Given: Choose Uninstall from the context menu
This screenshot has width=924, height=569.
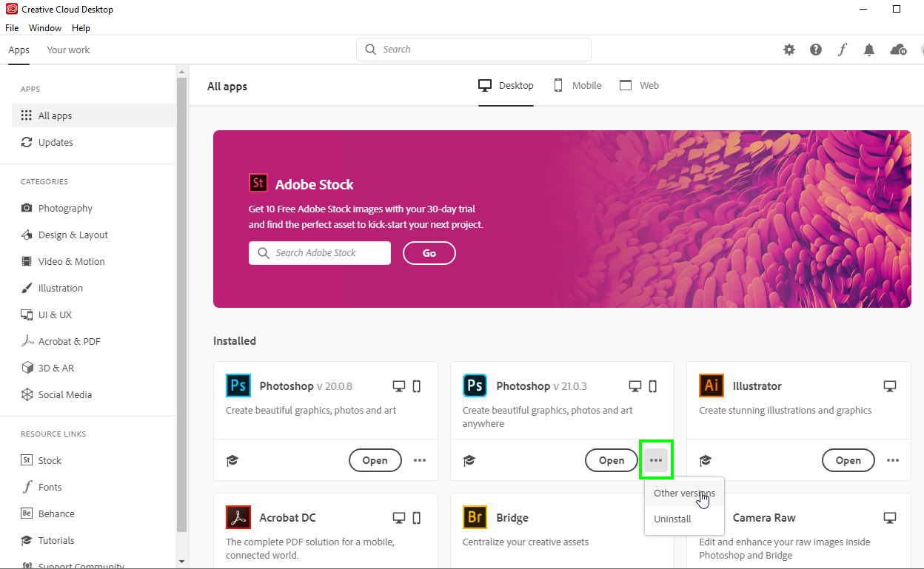Looking at the screenshot, I should [x=672, y=519].
